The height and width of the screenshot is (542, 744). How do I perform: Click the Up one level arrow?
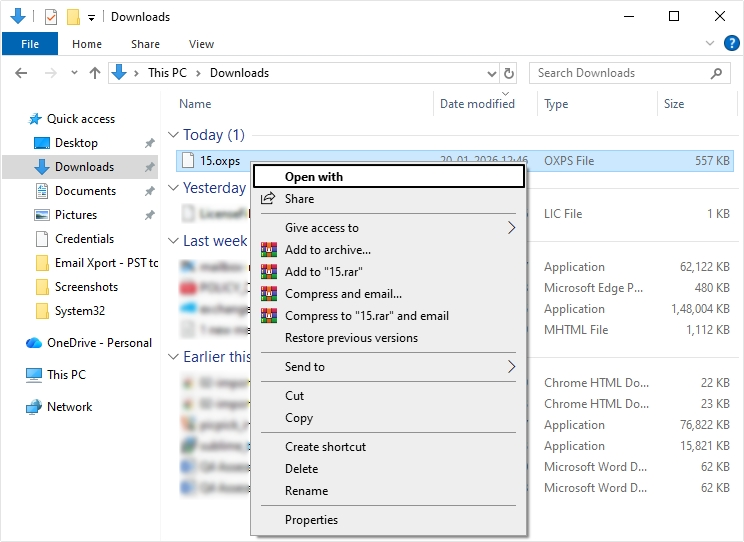point(95,73)
